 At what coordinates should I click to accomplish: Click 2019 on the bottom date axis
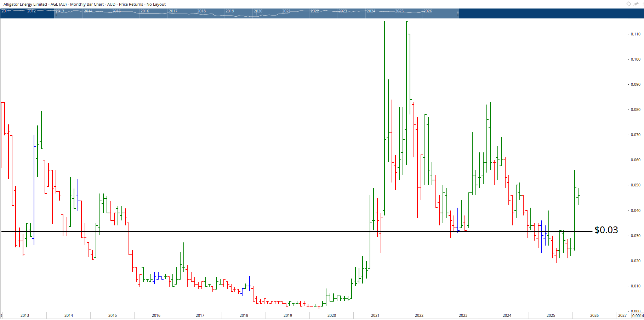pyautogui.click(x=288, y=315)
